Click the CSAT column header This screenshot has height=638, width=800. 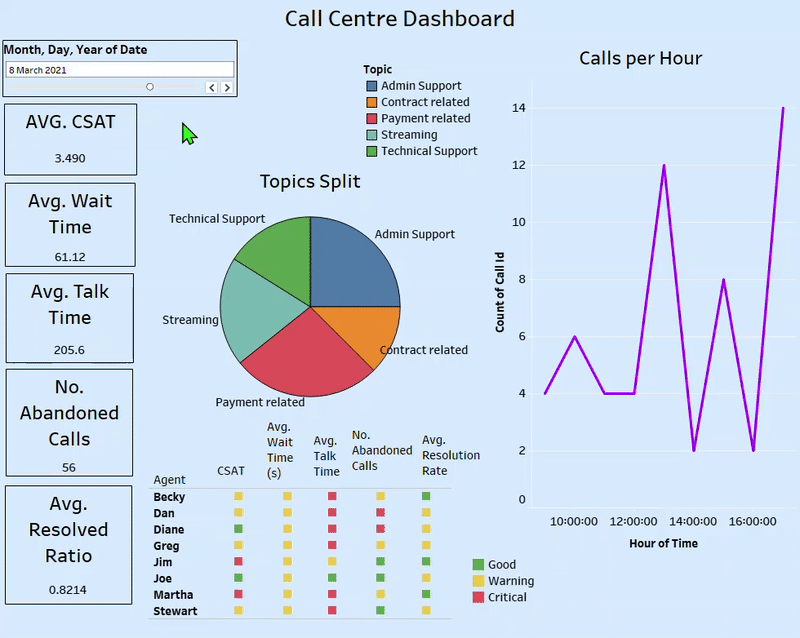tap(231, 471)
